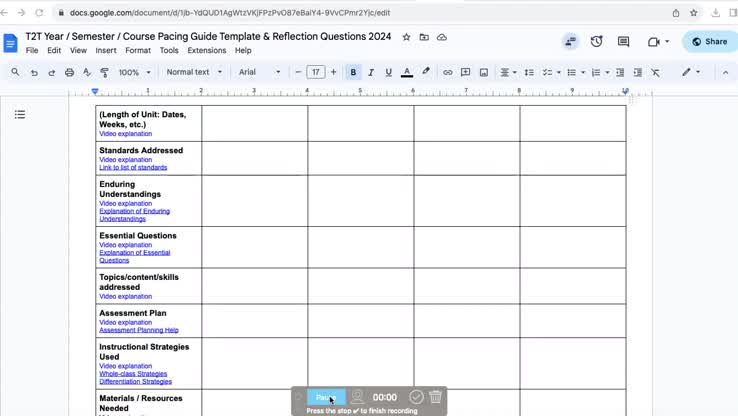Viewport: 738px width, 416px height.
Task: Start a Meet video call
Action: click(654, 42)
